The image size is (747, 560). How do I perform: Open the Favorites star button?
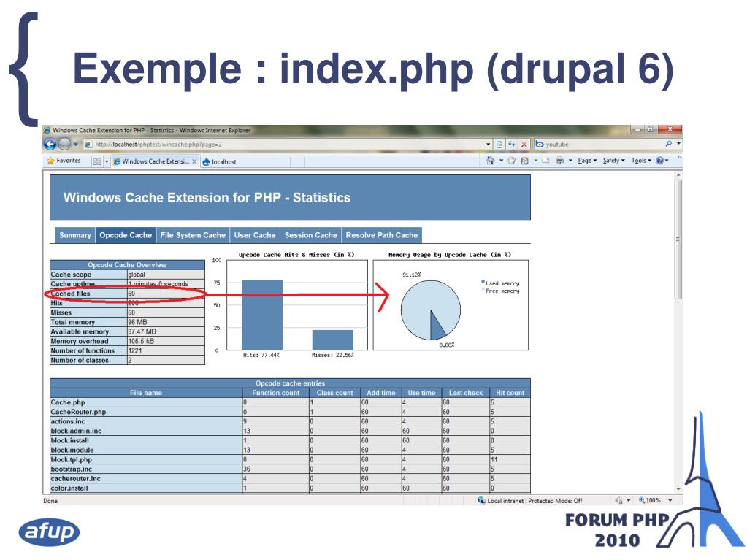coord(64,161)
